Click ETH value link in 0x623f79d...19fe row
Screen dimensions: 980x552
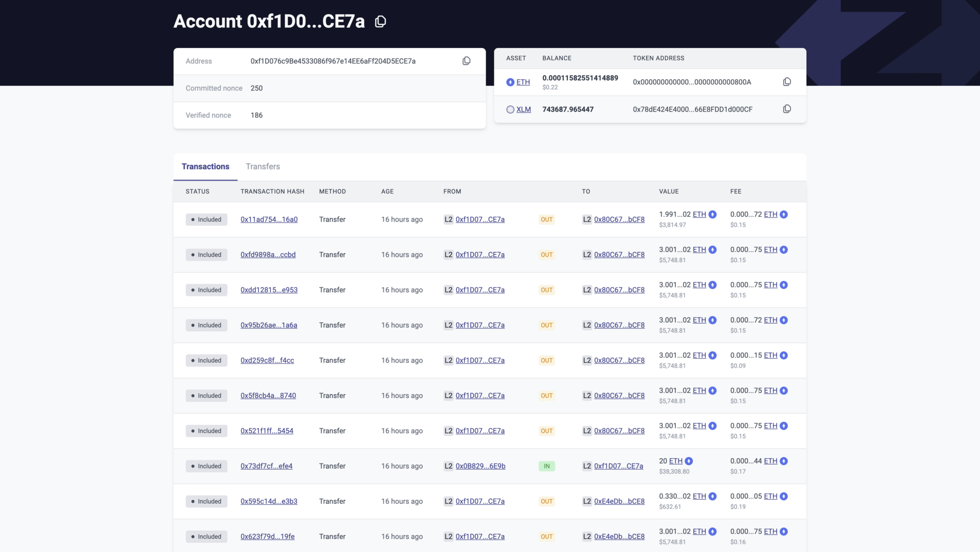[699, 531]
